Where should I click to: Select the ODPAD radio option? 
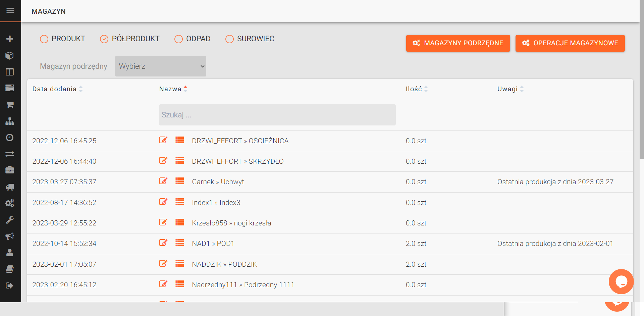pyautogui.click(x=179, y=39)
